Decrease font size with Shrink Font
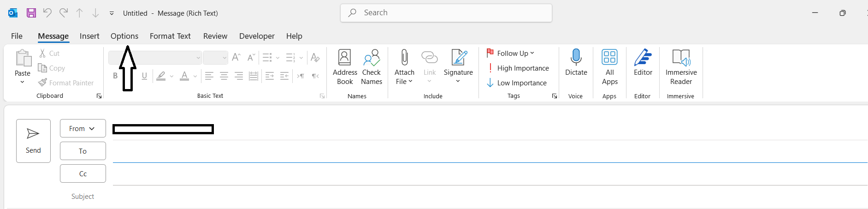 coord(251,58)
